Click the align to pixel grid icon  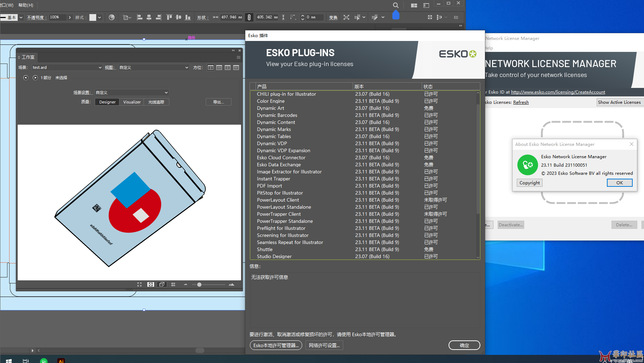430,17
